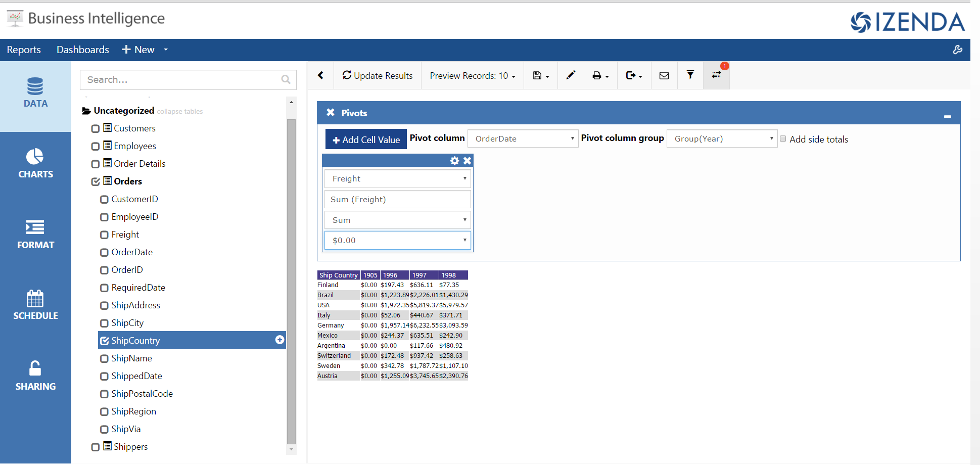Image resolution: width=980 pixels, height=465 pixels.
Task: Click Update Results
Action: (x=378, y=75)
